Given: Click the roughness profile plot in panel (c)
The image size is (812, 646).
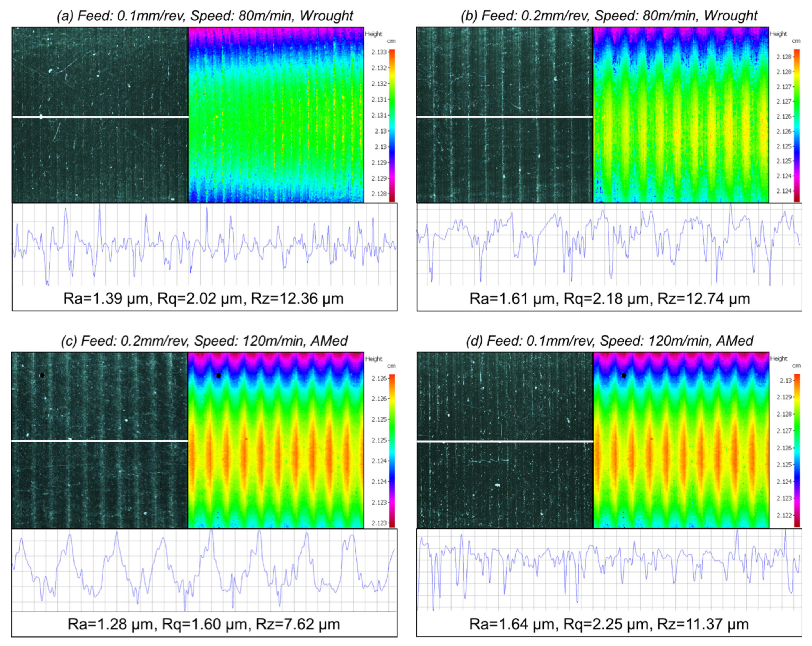Looking at the screenshot, I should coord(204,570).
